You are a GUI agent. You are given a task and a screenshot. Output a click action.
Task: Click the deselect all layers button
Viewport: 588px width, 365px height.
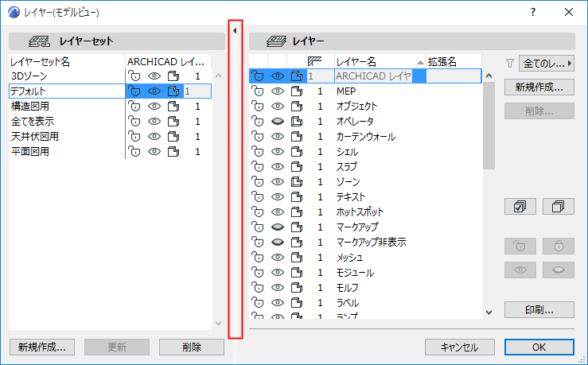pyautogui.click(x=559, y=207)
